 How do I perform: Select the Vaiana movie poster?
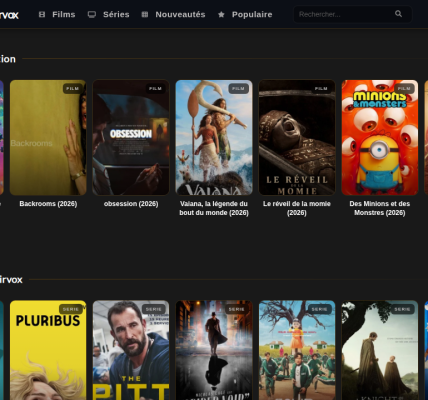pos(214,137)
